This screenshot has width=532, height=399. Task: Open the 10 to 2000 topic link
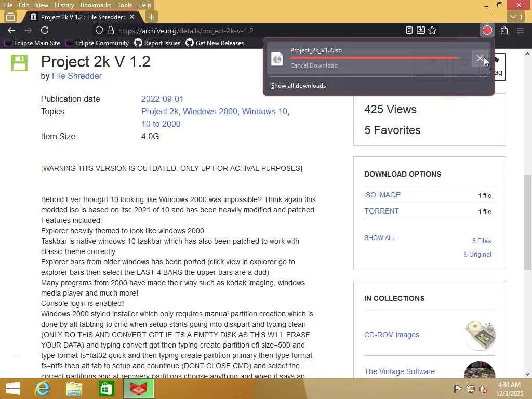tap(161, 124)
